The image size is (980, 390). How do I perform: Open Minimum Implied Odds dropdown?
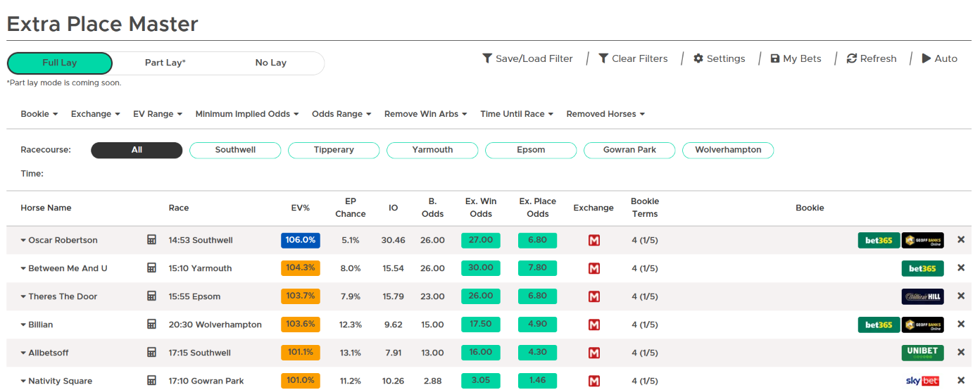pos(247,114)
